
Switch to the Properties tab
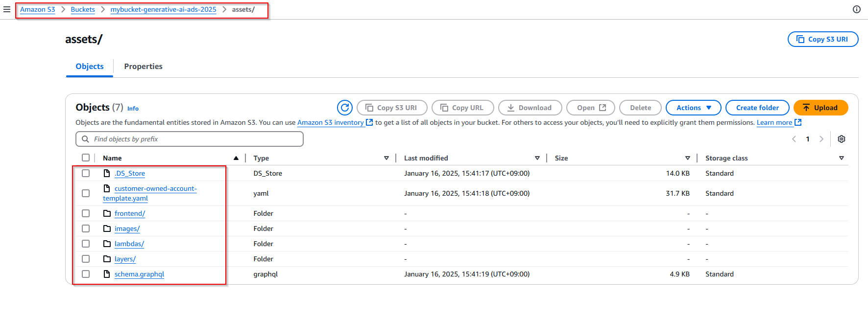(143, 67)
